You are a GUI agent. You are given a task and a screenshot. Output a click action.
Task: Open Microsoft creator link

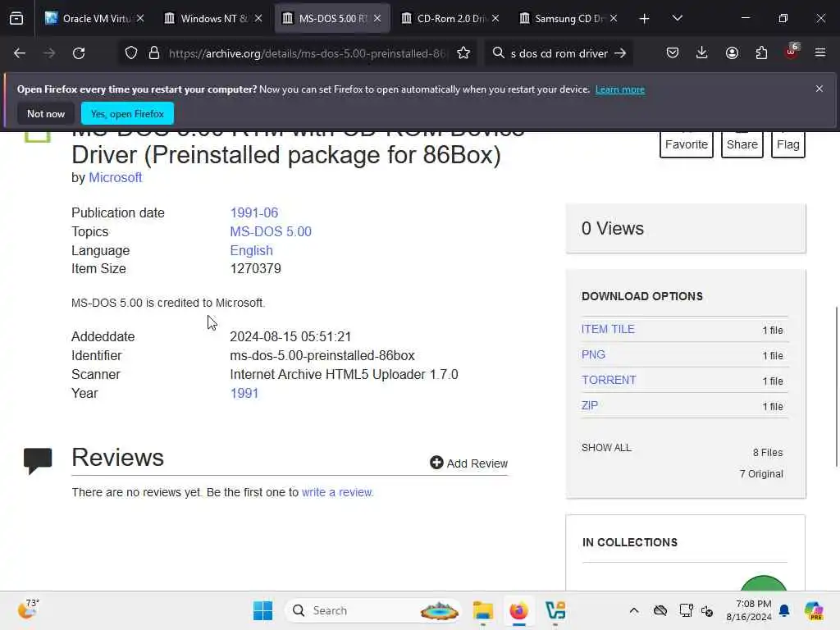(x=115, y=177)
